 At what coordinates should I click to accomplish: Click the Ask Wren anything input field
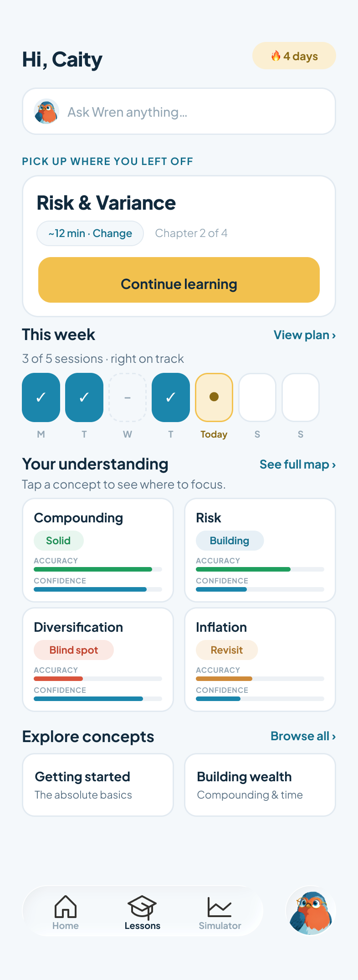click(179, 111)
